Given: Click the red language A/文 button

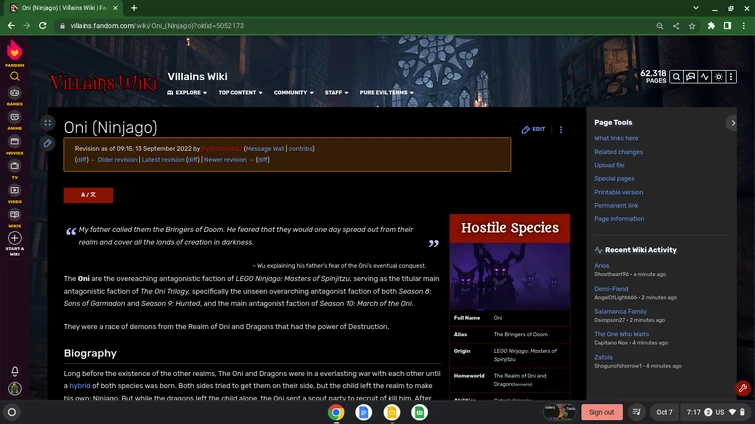Looking at the screenshot, I should pyautogui.click(x=88, y=195).
